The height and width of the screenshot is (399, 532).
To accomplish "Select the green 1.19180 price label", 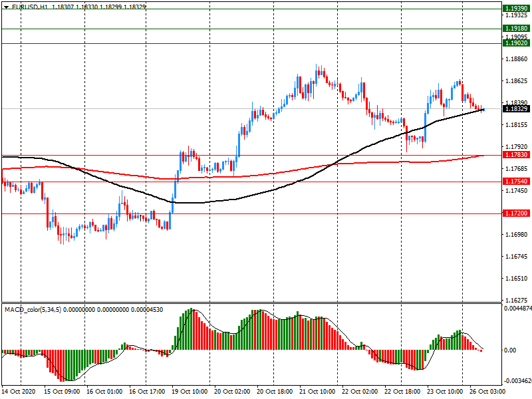I will click(x=516, y=29).
